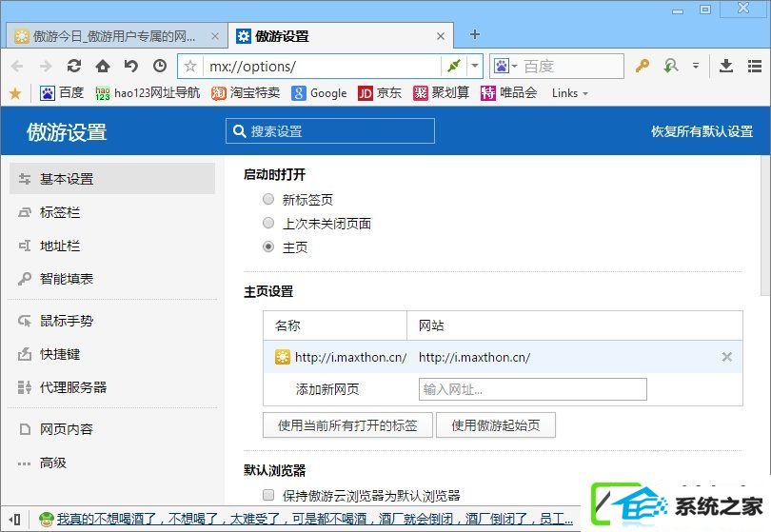Click the green face news icon
The height and width of the screenshot is (532, 771).
point(47,520)
